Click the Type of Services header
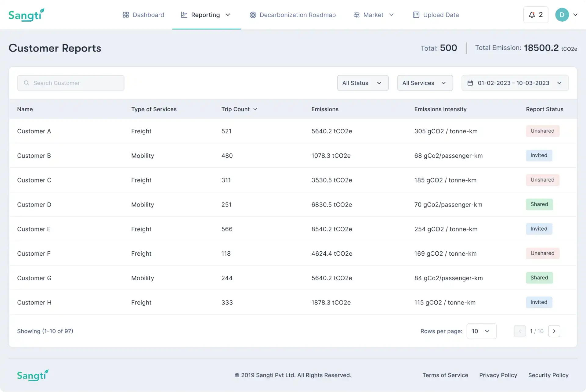Screen dimensions: 586x392 pos(154,109)
